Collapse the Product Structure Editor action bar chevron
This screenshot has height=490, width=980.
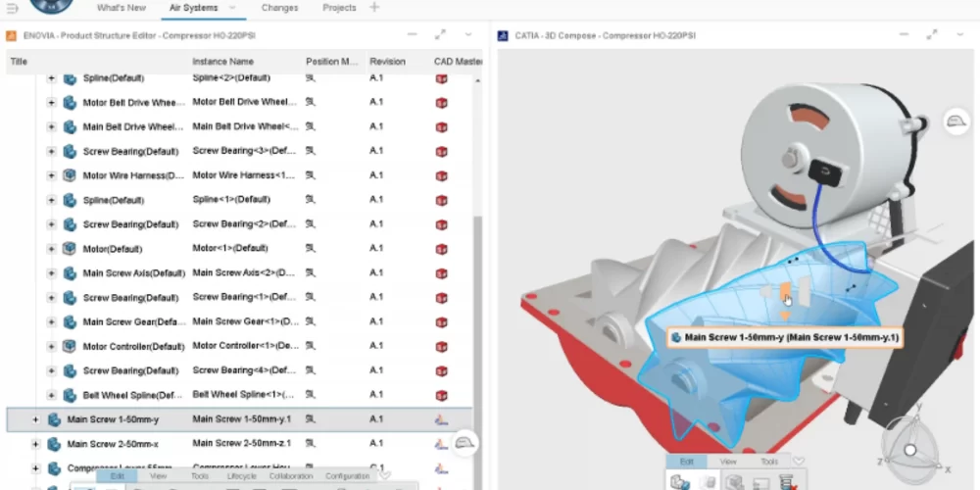[x=385, y=475]
